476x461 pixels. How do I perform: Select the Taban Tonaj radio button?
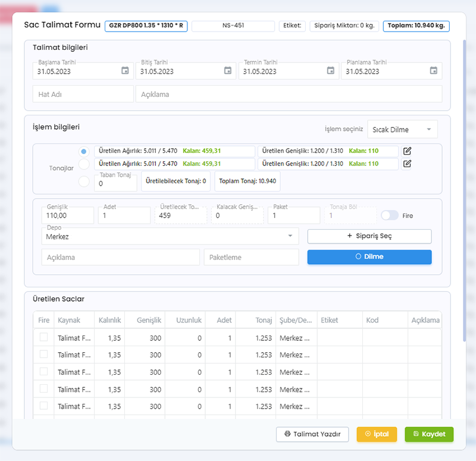(x=84, y=181)
